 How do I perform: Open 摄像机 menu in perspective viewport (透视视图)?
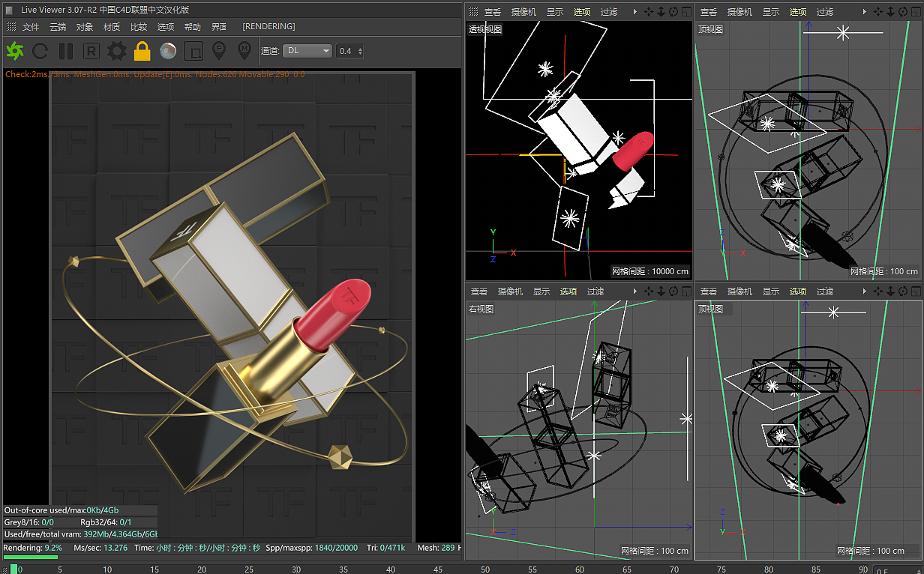click(x=524, y=12)
